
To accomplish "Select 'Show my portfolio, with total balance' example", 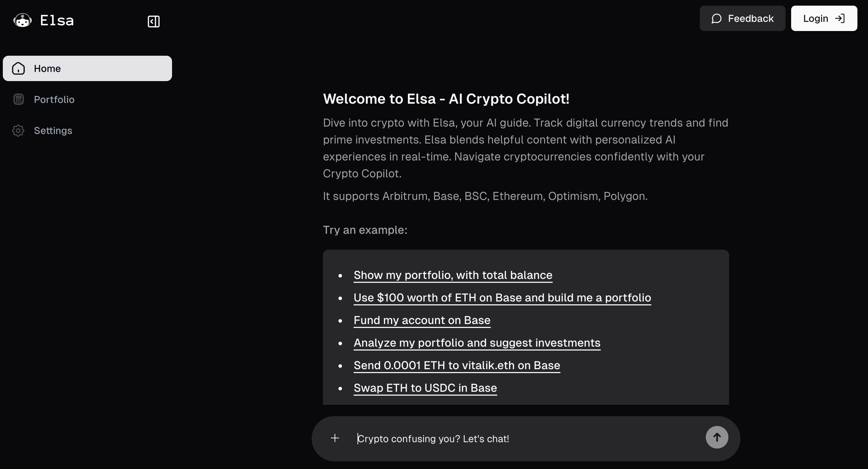I will (x=453, y=275).
